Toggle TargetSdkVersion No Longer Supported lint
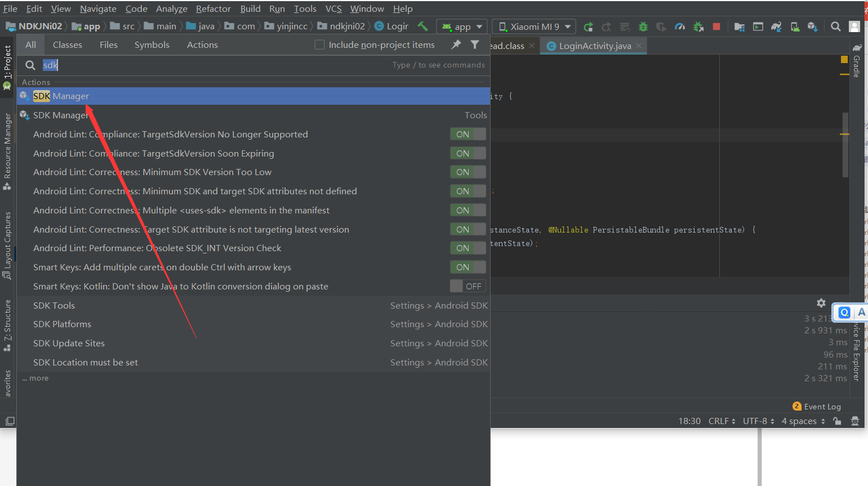868x486 pixels. click(x=468, y=134)
